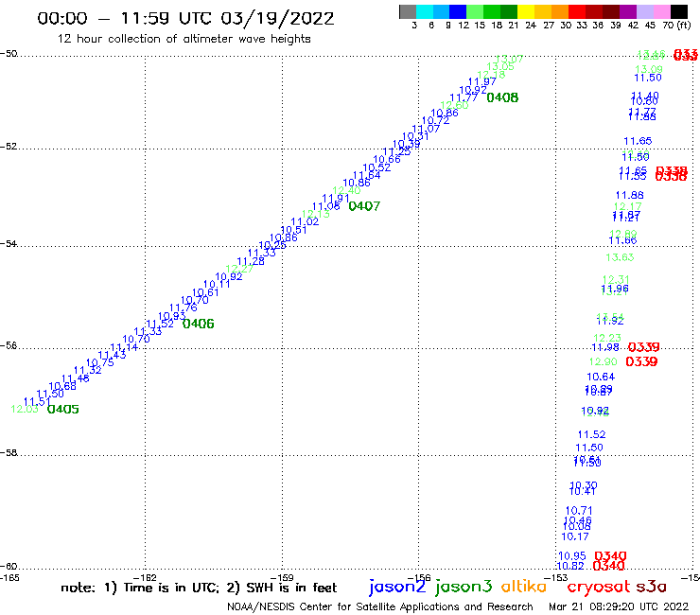Click the 12.90 wave height value

(x=604, y=361)
